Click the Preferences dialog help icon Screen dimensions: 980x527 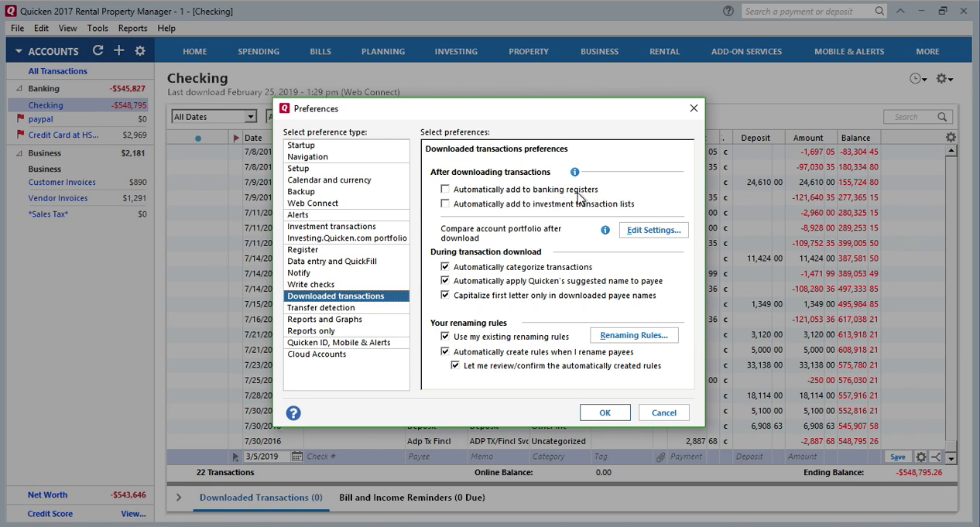[293, 413]
